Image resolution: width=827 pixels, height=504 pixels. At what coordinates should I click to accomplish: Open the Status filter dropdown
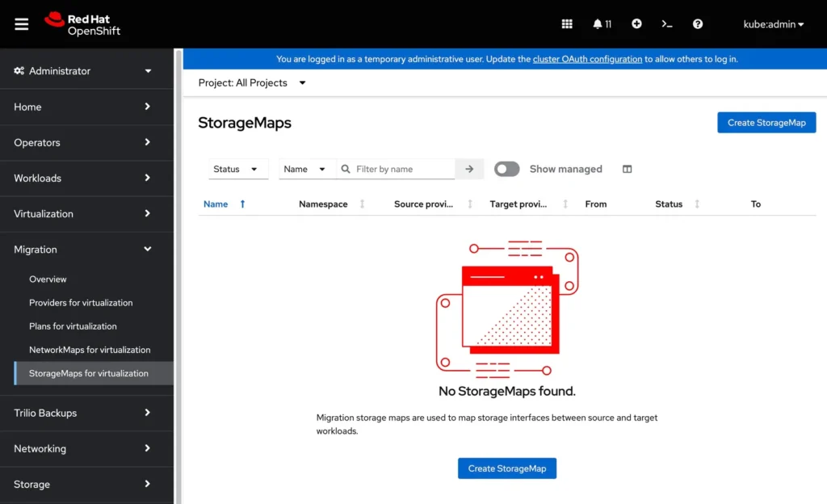click(x=237, y=169)
